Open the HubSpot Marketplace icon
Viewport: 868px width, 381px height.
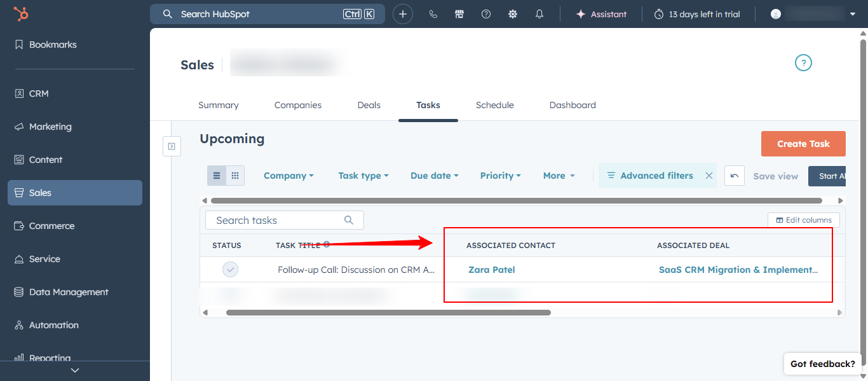459,13
